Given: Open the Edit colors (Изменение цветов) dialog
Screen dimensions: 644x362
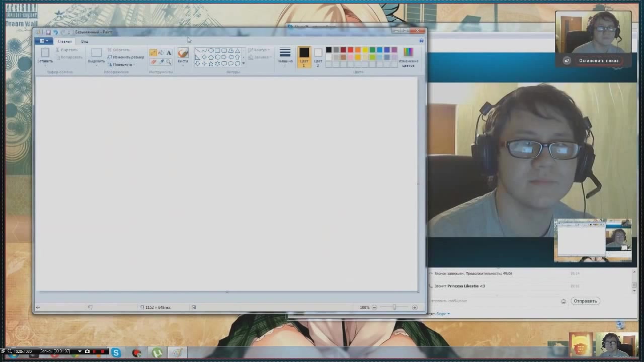Looking at the screenshot, I should click(x=408, y=56).
